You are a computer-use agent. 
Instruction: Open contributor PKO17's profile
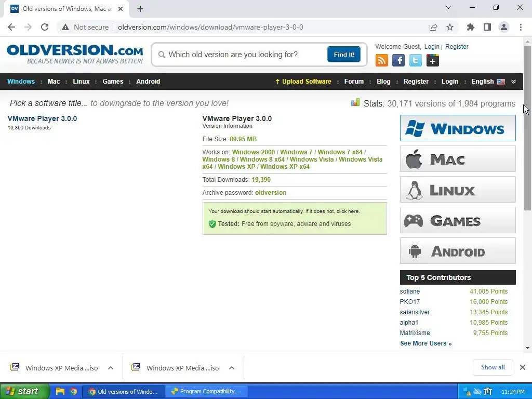tap(409, 302)
